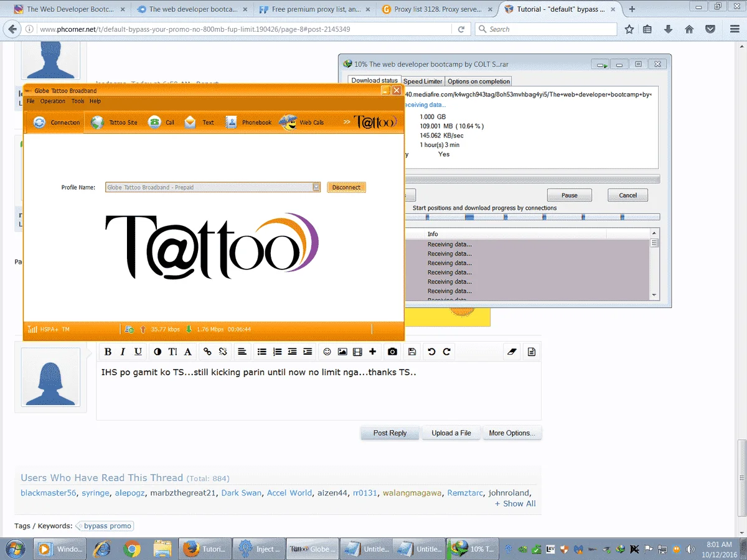Image resolution: width=747 pixels, height=560 pixels.
Task: Expand the Profile Name dropdown
Action: pyautogui.click(x=316, y=187)
